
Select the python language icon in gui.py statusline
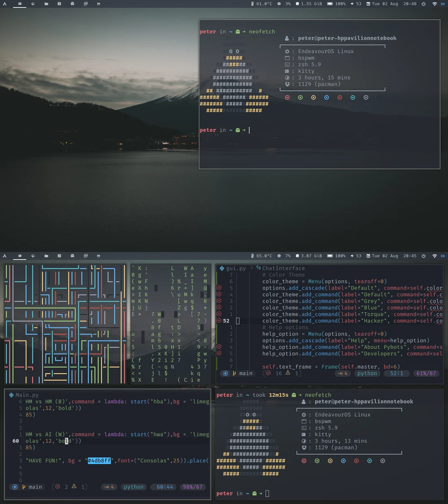click(367, 373)
